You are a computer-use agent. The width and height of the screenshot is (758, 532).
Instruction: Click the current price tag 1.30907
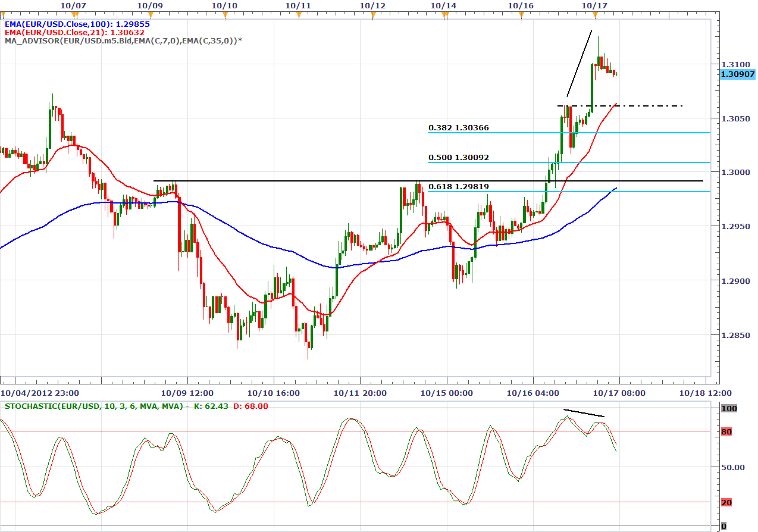point(737,74)
